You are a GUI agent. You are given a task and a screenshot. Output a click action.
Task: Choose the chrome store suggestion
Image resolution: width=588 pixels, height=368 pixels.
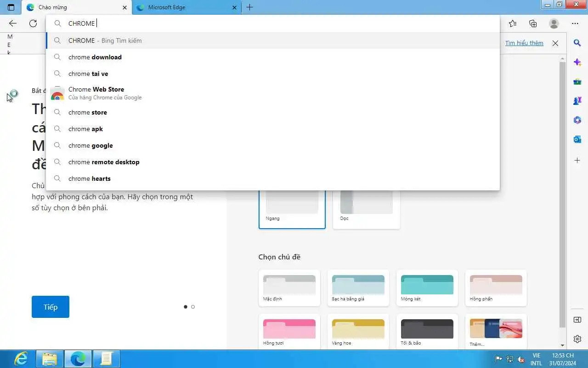point(273,112)
